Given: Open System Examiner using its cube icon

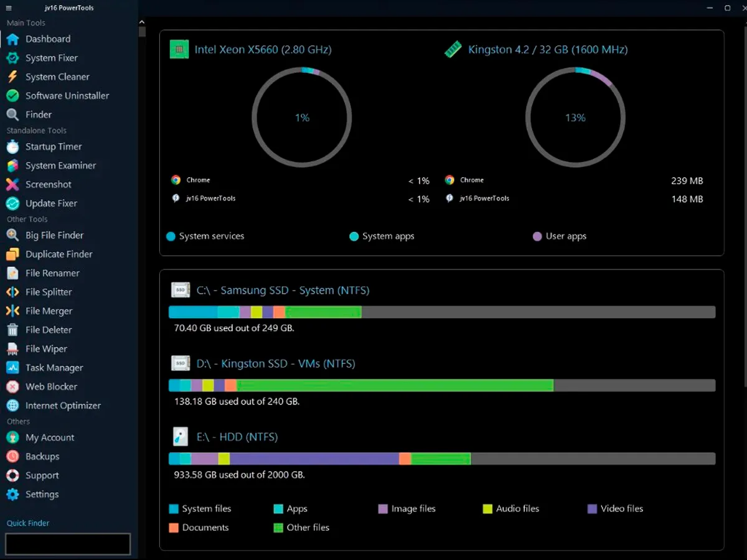Looking at the screenshot, I should [x=12, y=166].
